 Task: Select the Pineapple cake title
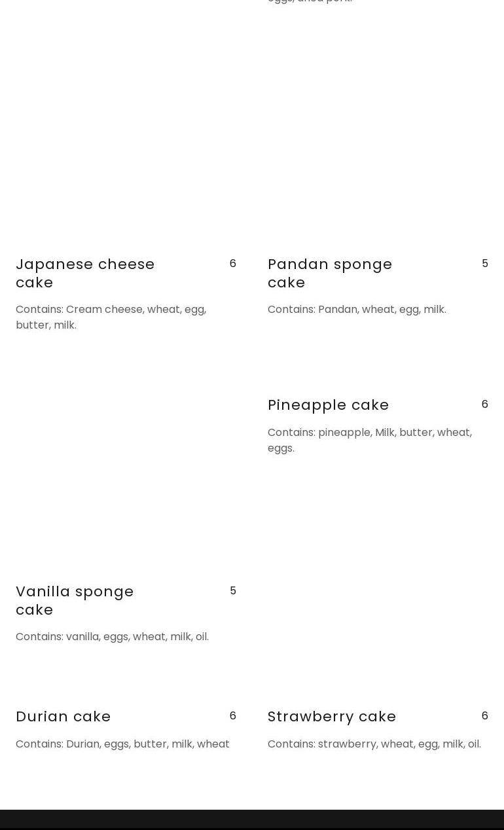click(x=328, y=405)
